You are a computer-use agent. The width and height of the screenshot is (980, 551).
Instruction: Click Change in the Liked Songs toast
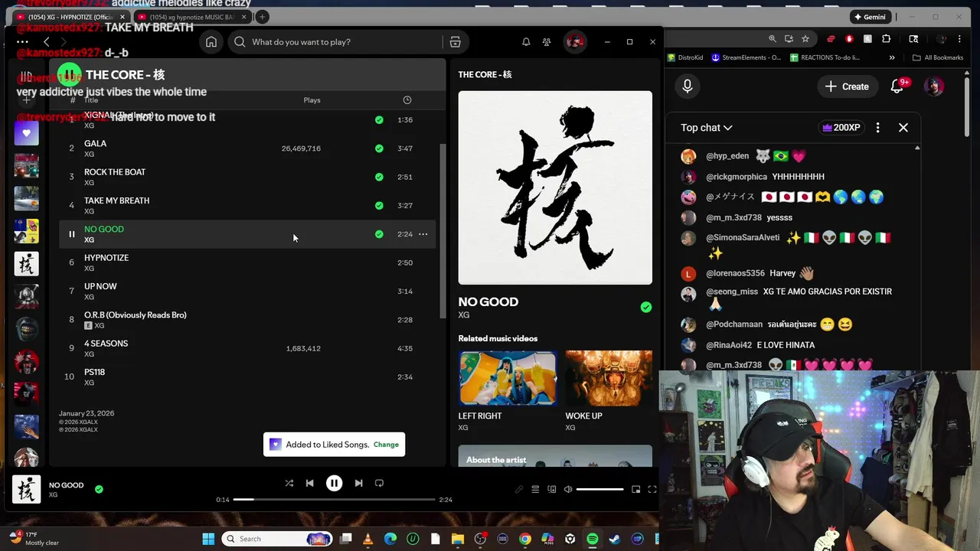pyautogui.click(x=386, y=445)
